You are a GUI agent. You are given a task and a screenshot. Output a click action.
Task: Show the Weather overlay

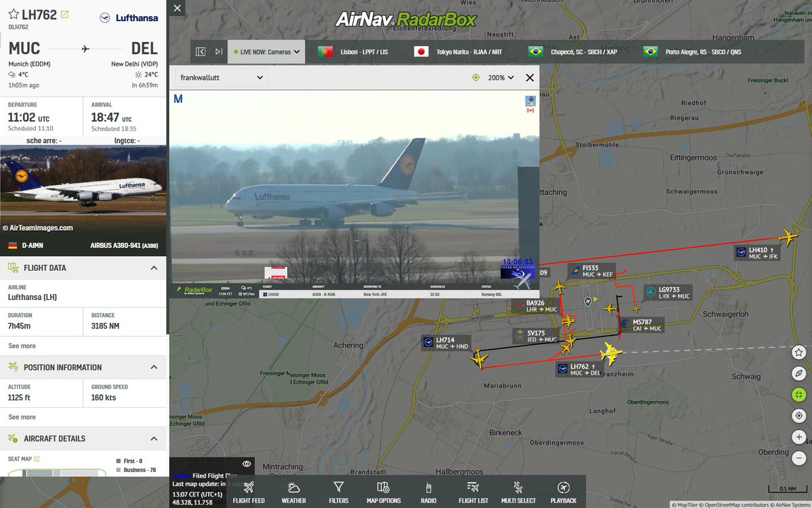(293, 490)
